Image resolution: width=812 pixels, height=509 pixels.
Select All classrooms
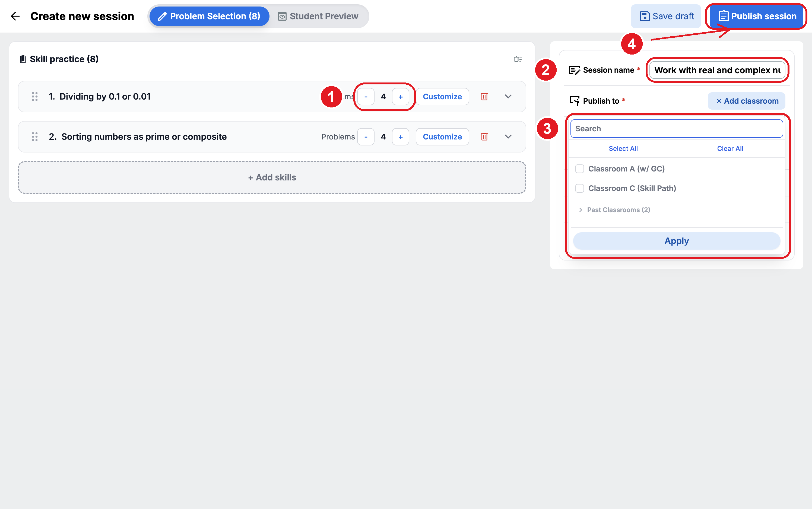click(623, 148)
